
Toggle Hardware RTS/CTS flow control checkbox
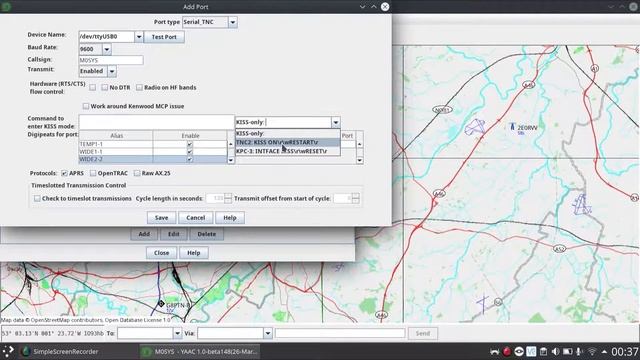(x=93, y=87)
